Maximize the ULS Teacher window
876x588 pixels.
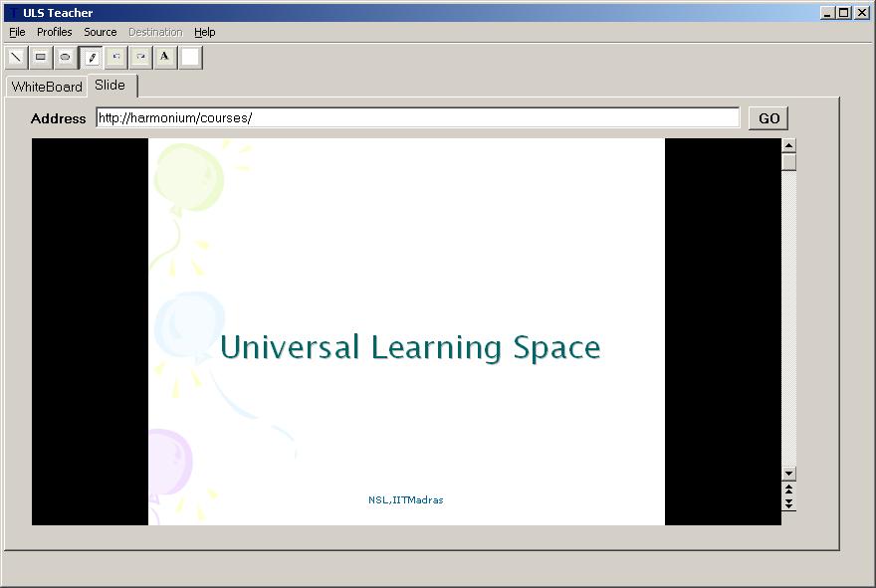point(843,13)
